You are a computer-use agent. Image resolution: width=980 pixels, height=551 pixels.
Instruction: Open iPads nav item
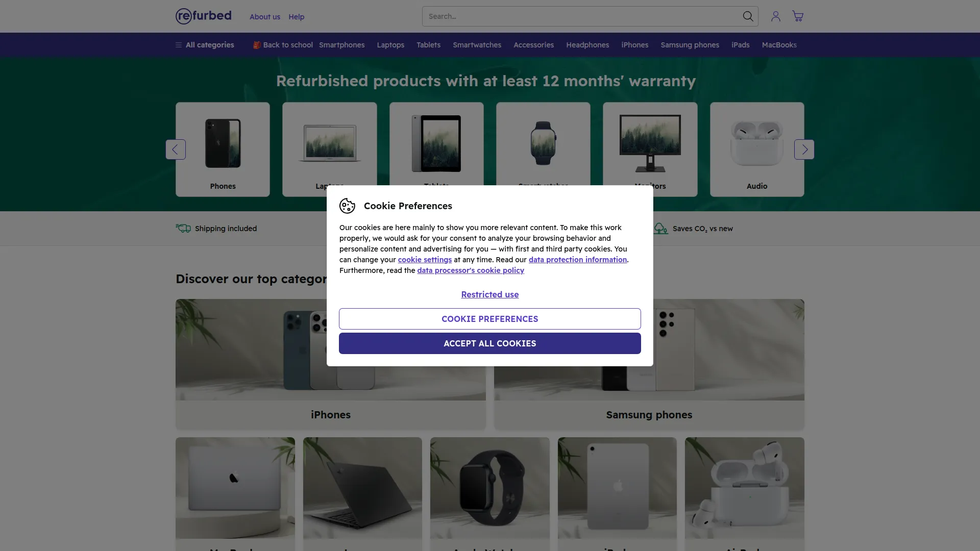coord(740,45)
